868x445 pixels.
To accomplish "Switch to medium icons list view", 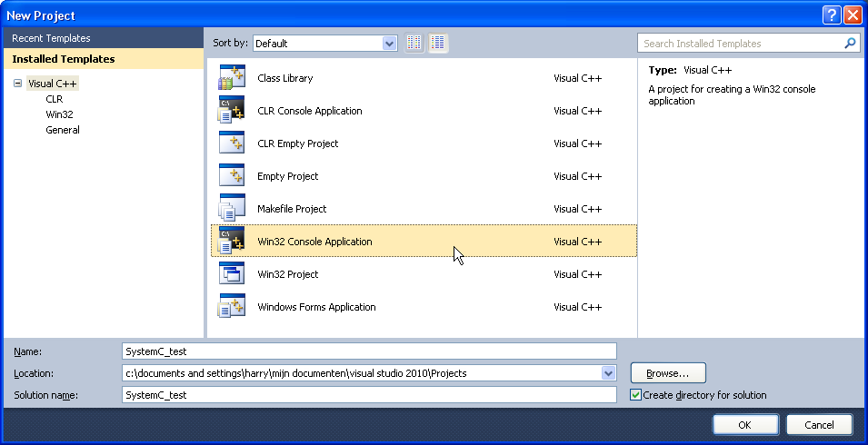I will pos(438,43).
